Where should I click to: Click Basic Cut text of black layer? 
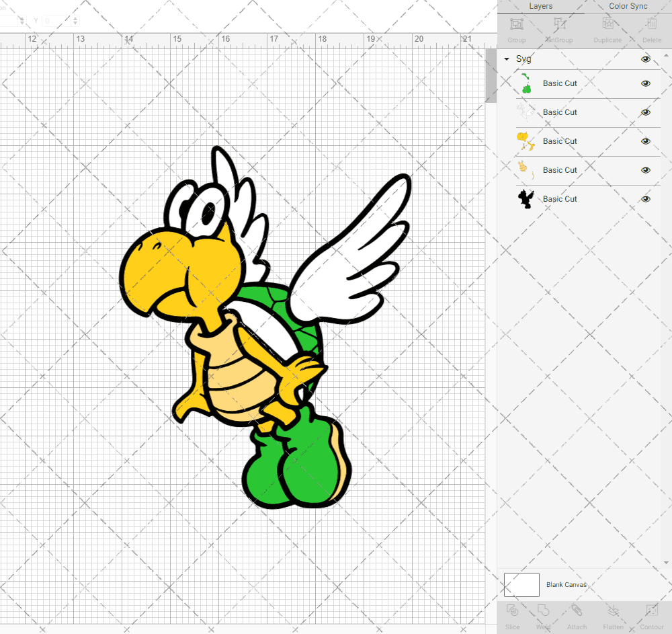560,199
